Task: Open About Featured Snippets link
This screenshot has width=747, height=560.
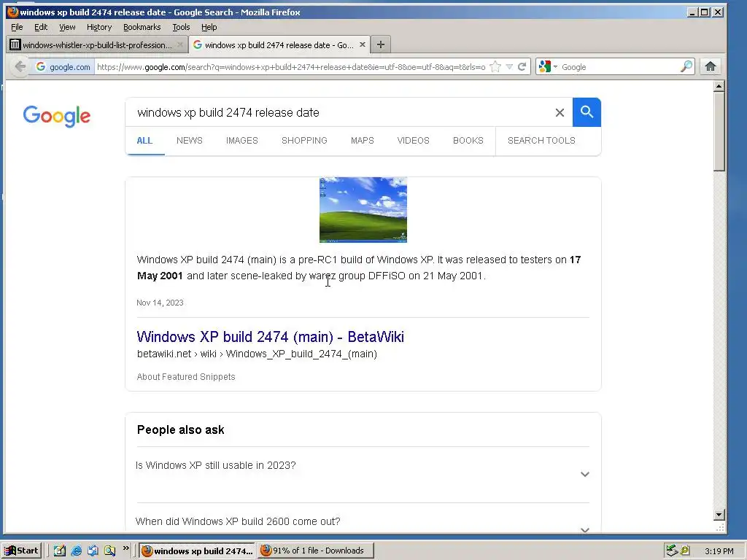Action: (186, 377)
